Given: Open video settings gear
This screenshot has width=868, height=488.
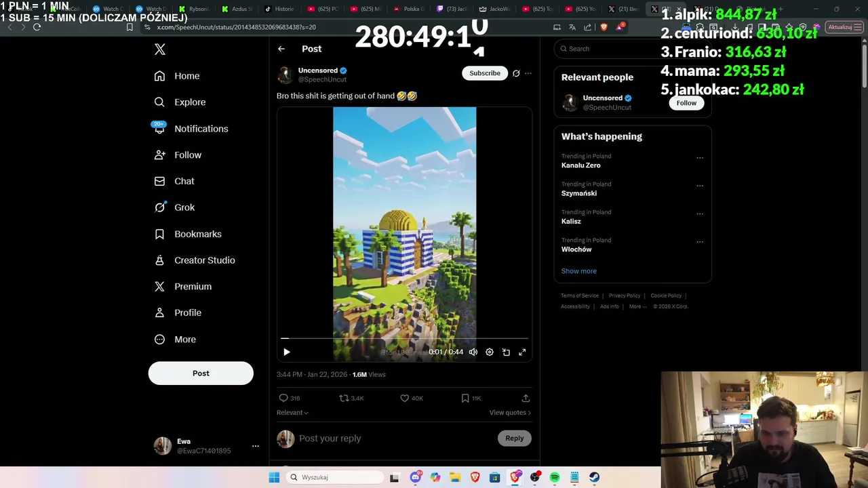Looking at the screenshot, I should click(490, 352).
